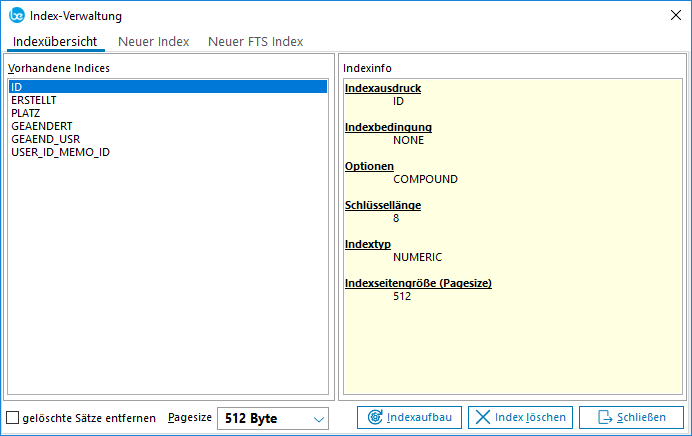Image resolution: width=692 pixels, height=436 pixels.
Task: Switch to the Neuer Index tab
Action: (x=153, y=41)
